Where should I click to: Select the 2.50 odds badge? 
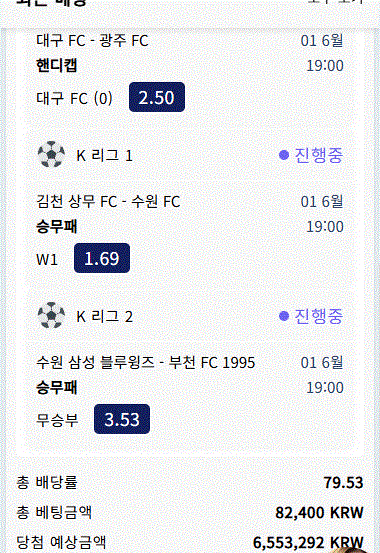click(x=157, y=97)
